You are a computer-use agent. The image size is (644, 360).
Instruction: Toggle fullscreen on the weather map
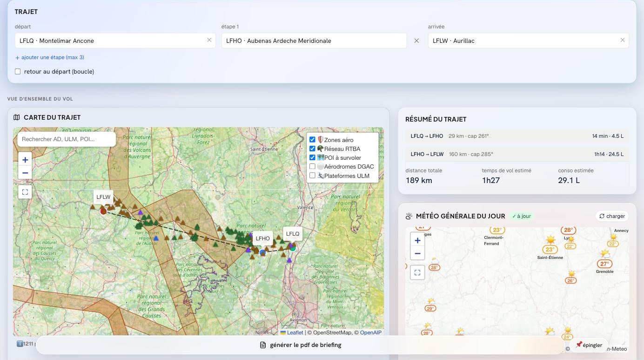417,272
